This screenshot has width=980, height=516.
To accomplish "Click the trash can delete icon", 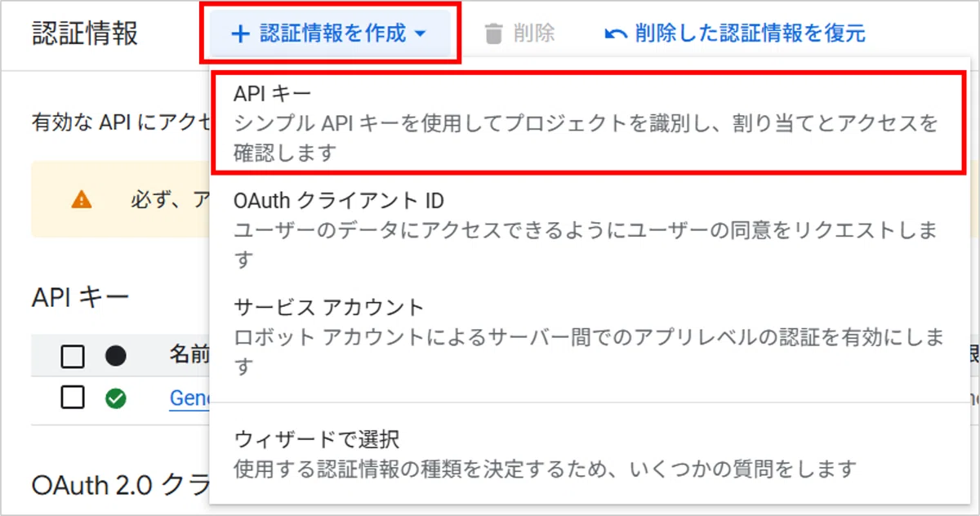I will point(493,33).
